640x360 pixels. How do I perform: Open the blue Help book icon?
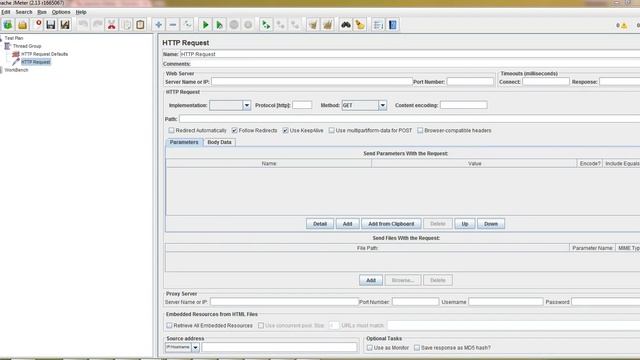coord(393,25)
